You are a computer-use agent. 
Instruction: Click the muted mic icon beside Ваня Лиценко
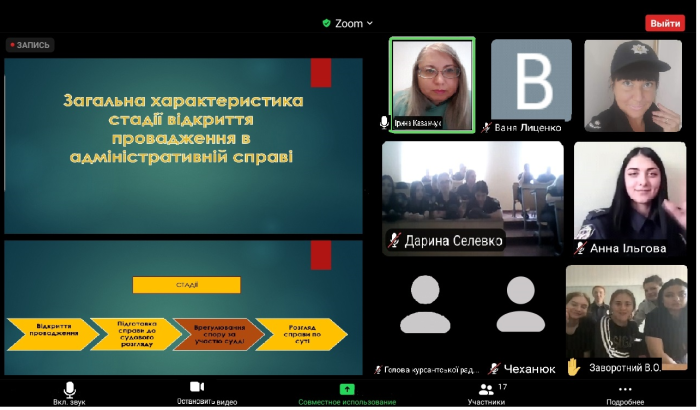click(486, 127)
